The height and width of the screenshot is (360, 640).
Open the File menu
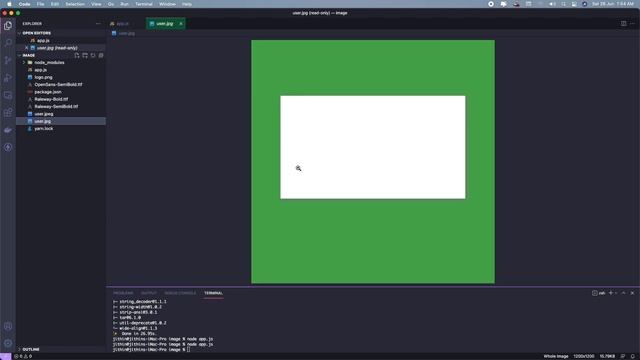tap(40, 4)
